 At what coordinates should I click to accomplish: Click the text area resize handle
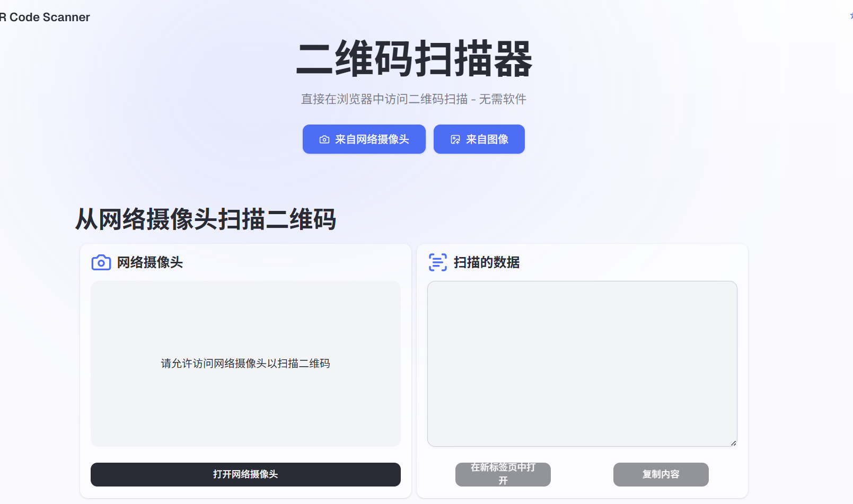click(x=734, y=443)
